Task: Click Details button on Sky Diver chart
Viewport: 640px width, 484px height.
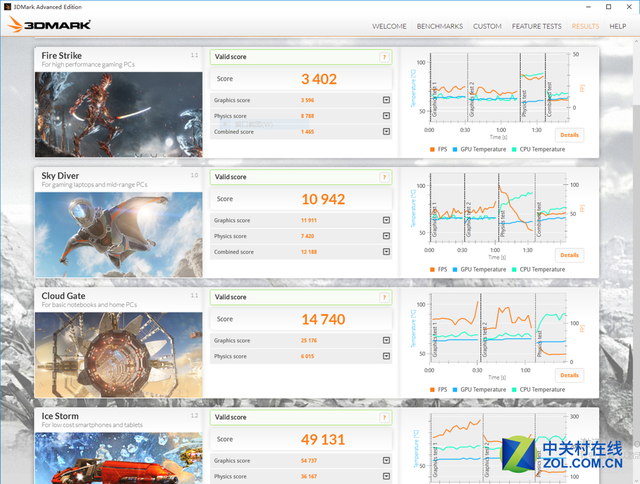Action: [x=569, y=255]
